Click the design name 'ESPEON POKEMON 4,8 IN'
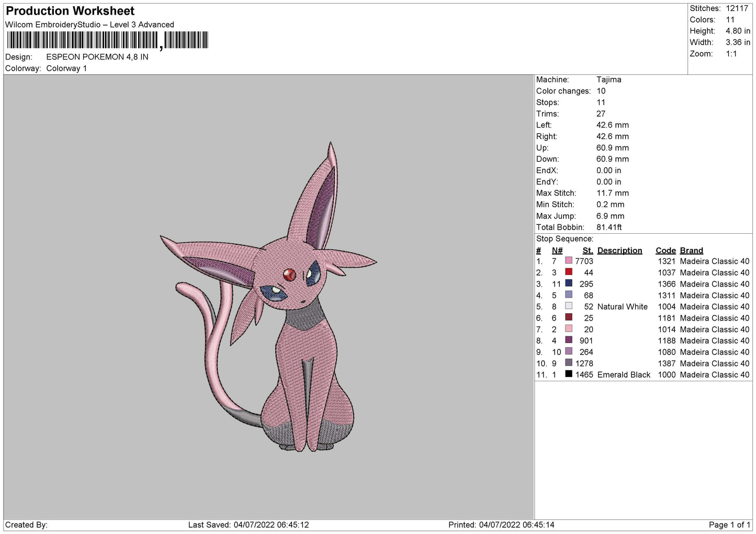Screen dimensions: 756x534 [97, 57]
